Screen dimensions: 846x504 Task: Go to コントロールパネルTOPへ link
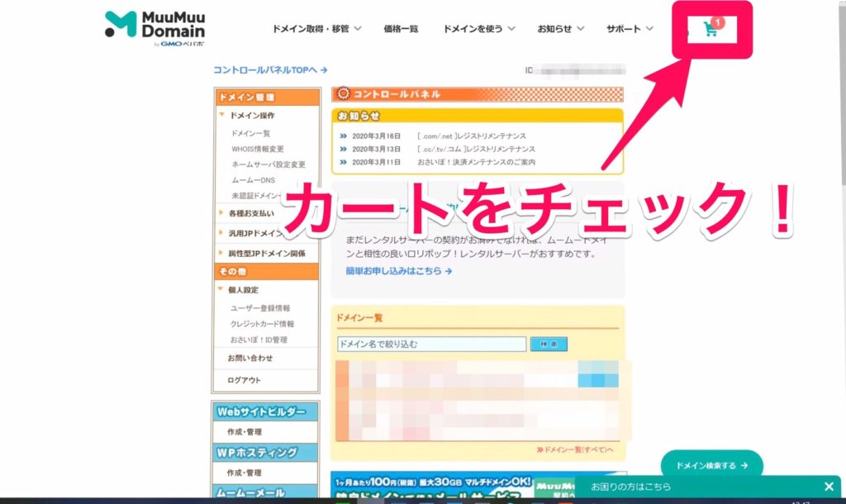[270, 69]
